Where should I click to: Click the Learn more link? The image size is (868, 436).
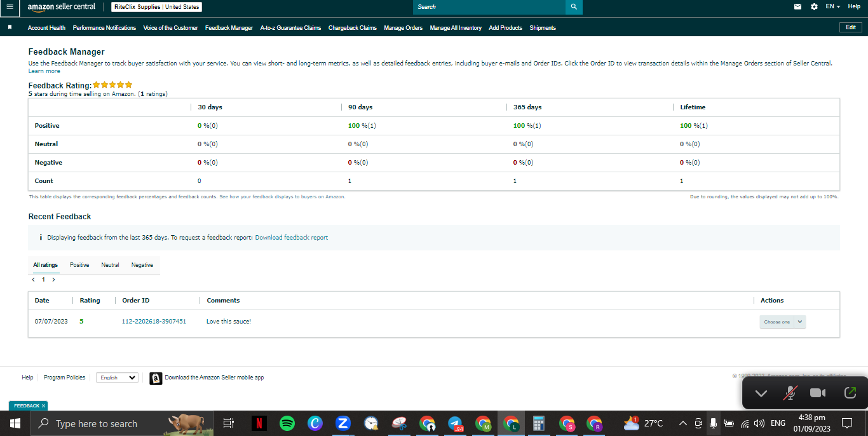(x=44, y=71)
